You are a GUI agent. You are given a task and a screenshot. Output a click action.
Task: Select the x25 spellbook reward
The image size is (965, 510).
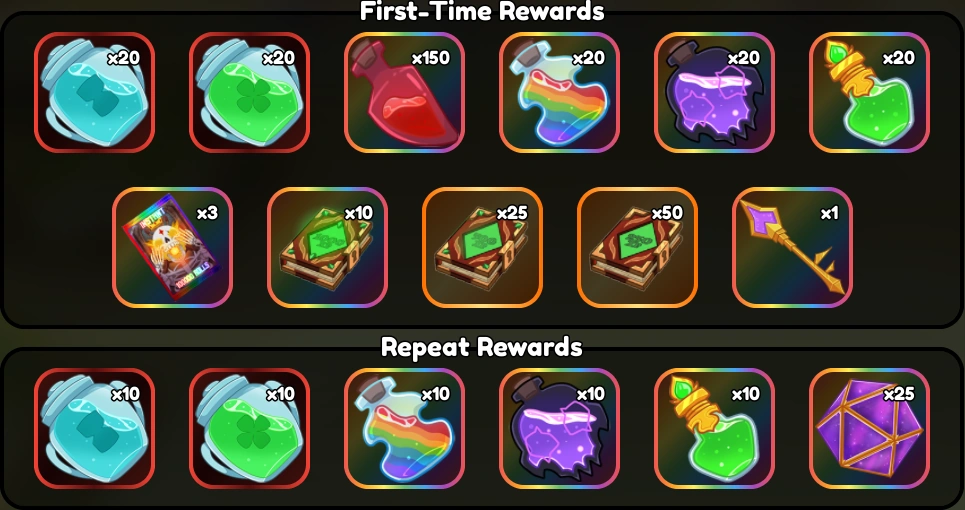482,247
